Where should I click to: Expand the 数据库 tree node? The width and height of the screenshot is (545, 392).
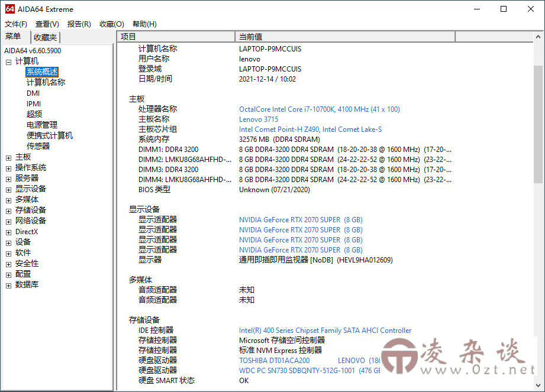tap(9, 286)
